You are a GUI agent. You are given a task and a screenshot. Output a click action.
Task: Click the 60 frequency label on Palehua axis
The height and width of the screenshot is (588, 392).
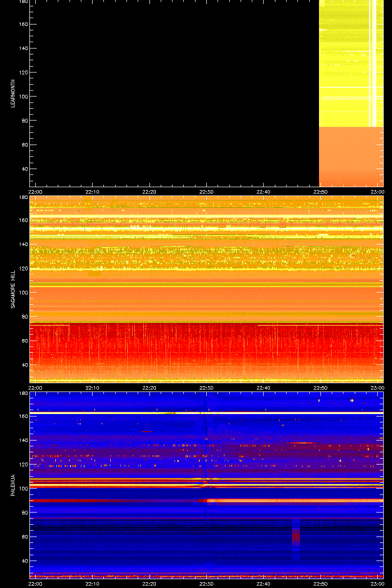pos(24,537)
